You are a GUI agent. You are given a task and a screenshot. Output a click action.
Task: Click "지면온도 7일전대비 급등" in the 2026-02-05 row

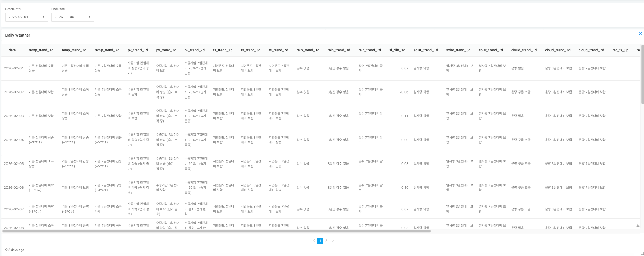point(279,164)
